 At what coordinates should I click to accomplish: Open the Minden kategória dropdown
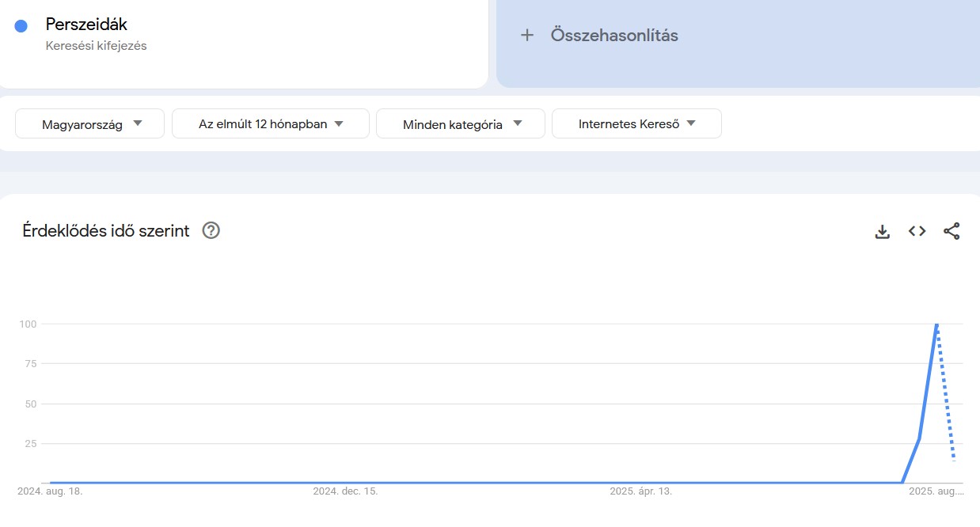click(x=461, y=123)
